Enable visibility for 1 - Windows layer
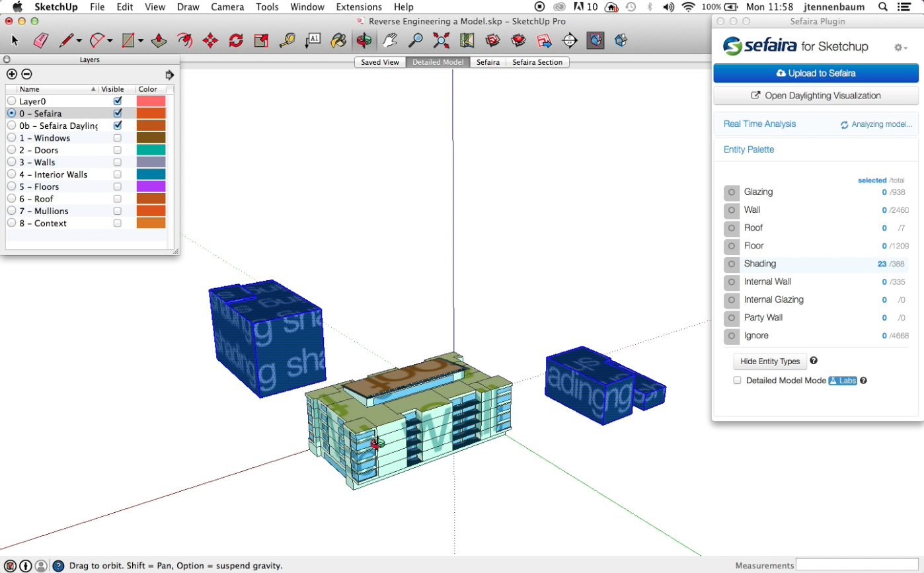The image size is (924, 573). [118, 138]
